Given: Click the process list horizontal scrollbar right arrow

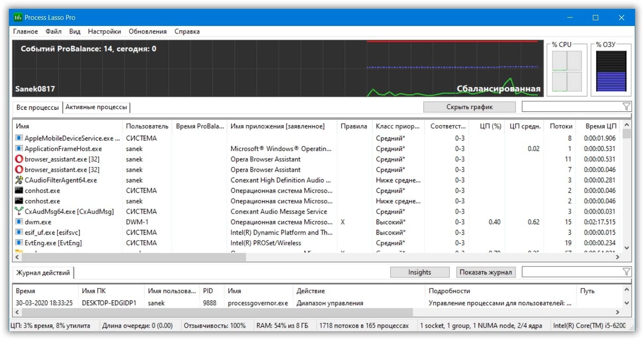Looking at the screenshot, I should (x=618, y=257).
